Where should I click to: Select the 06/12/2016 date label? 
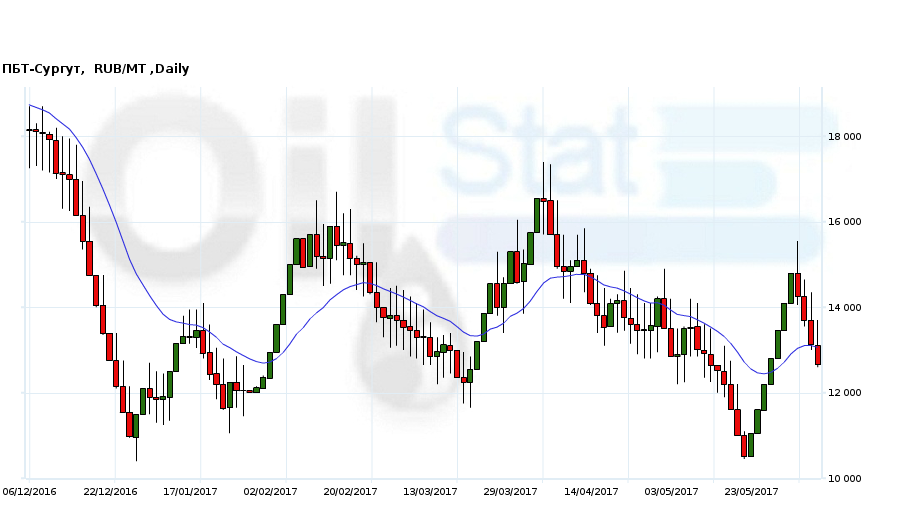[29, 492]
